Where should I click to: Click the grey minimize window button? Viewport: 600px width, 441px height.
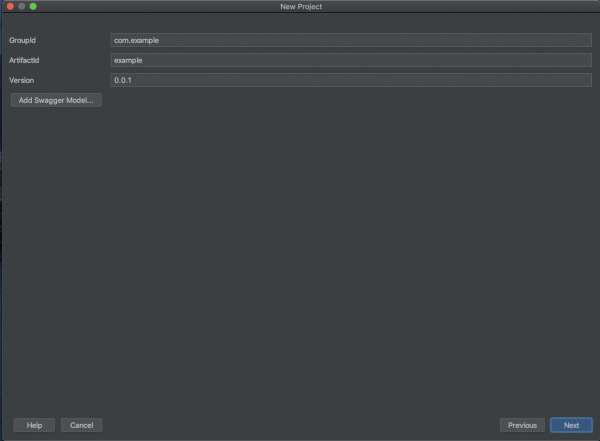[x=22, y=6]
